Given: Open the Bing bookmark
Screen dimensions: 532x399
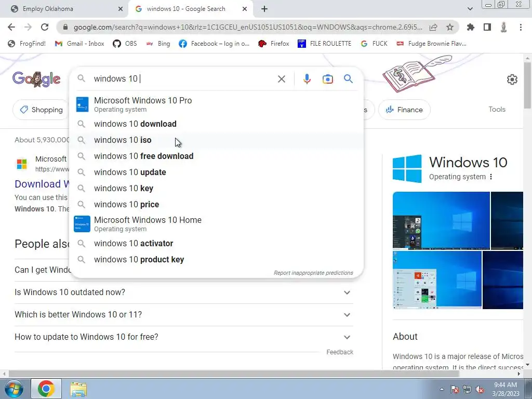Looking at the screenshot, I should point(158,44).
